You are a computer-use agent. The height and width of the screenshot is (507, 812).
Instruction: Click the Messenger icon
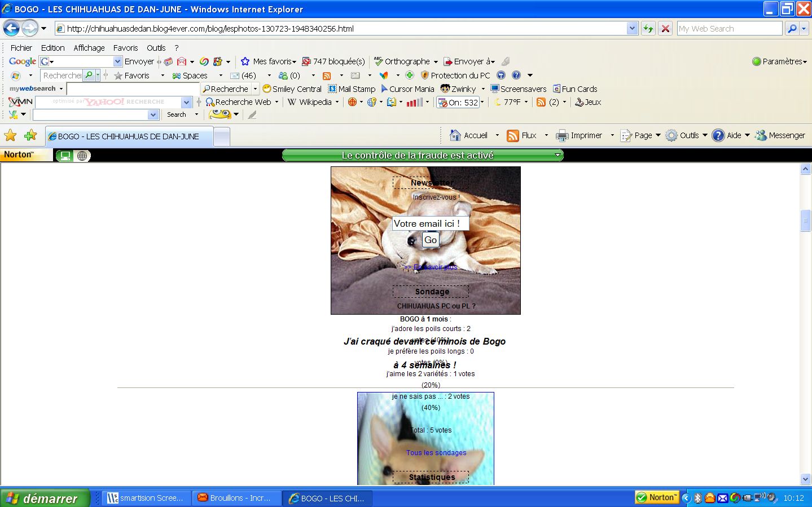(761, 135)
